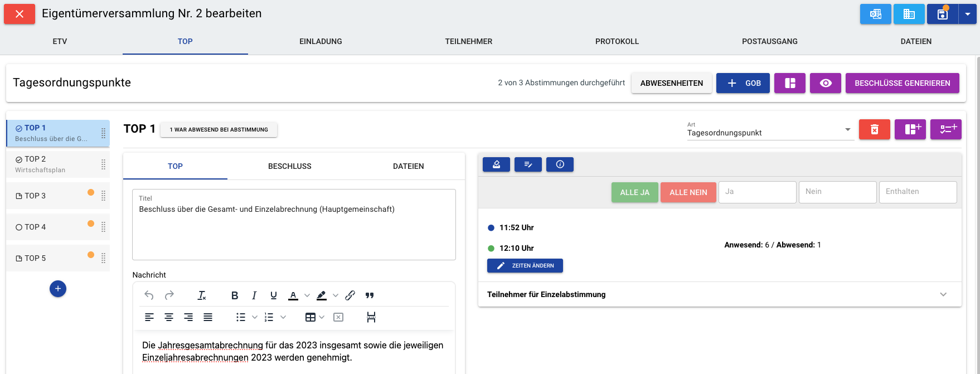980x374 pixels.
Task: Click the info icon button
Action: pos(560,164)
